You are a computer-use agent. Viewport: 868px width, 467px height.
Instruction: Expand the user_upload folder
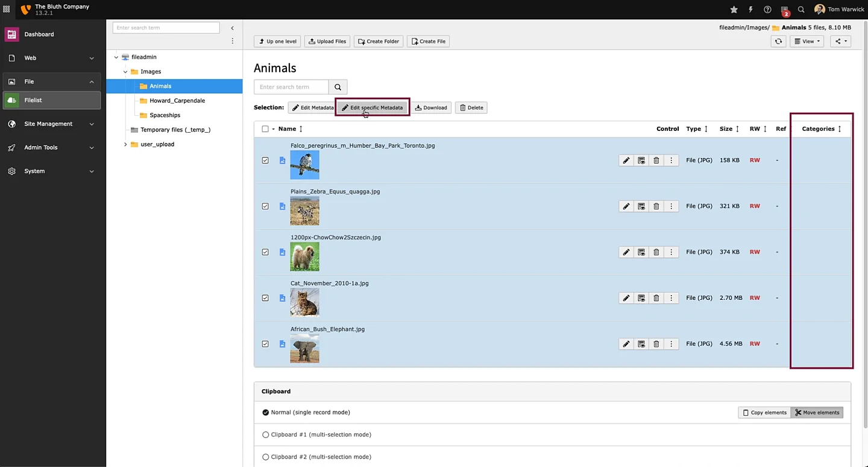click(x=125, y=144)
